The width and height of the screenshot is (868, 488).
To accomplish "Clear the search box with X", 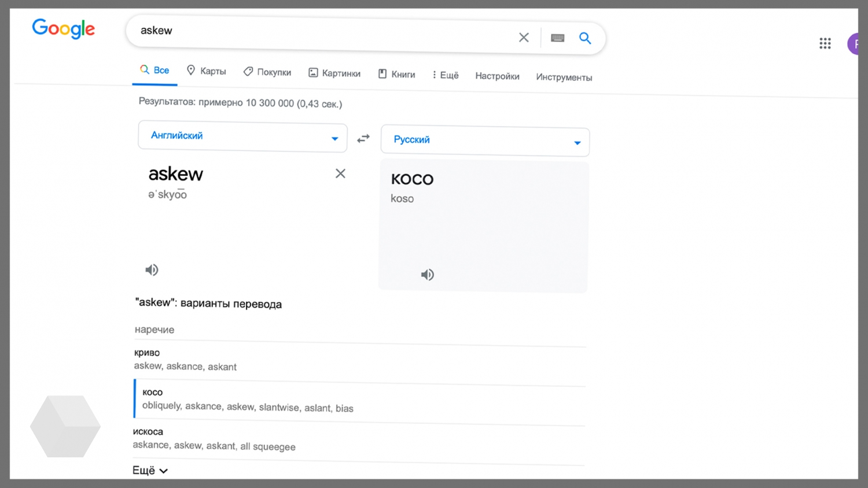I will pos(524,38).
